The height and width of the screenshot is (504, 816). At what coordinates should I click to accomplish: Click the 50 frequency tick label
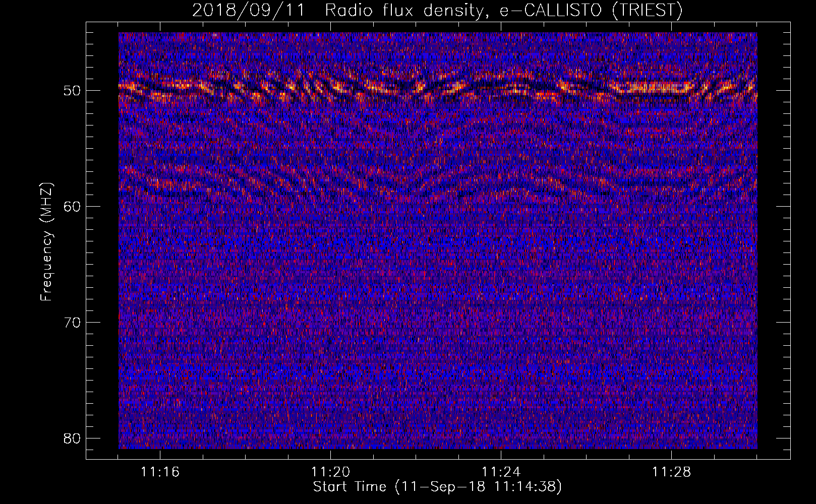[72, 91]
